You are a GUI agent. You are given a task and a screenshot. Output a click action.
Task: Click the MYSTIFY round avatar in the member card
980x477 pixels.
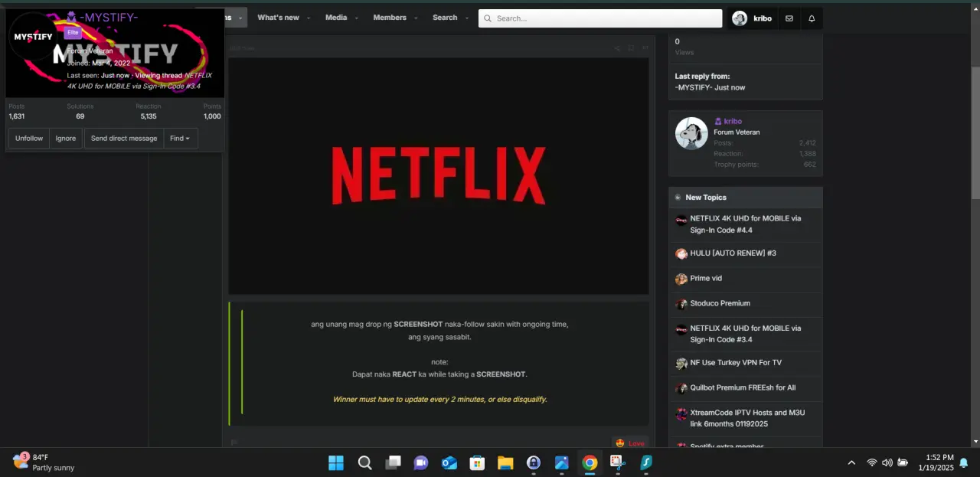(33, 36)
